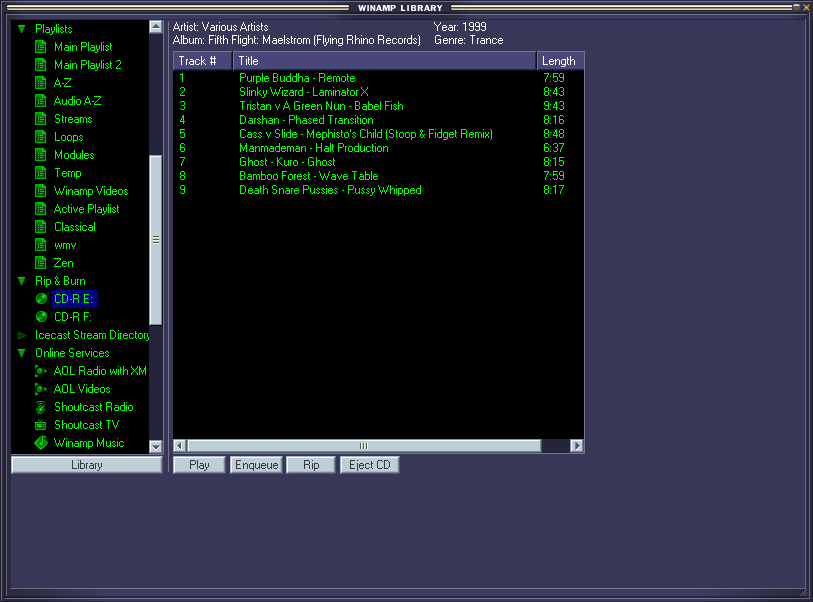Click the Main Playlist 2 document icon
This screenshot has height=602, width=813.
coord(40,65)
